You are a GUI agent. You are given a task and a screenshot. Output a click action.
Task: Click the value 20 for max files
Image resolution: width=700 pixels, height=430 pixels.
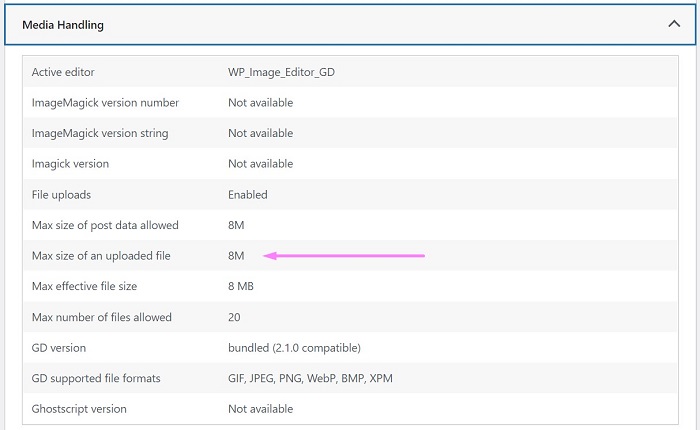click(234, 317)
